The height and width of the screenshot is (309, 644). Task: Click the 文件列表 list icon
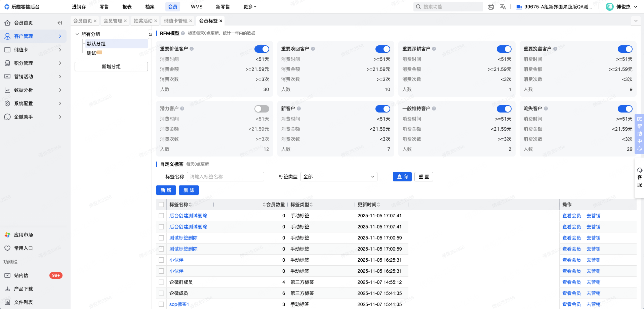7,302
